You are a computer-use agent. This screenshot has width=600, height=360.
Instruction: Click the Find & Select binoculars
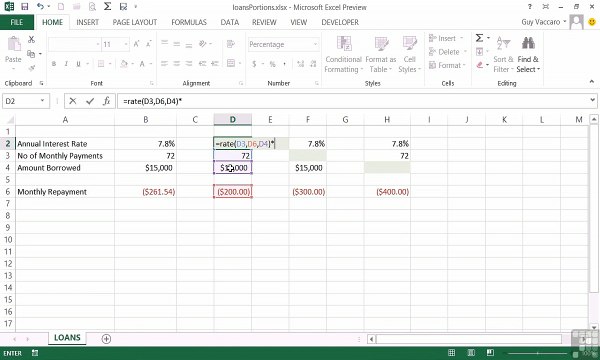tap(528, 43)
